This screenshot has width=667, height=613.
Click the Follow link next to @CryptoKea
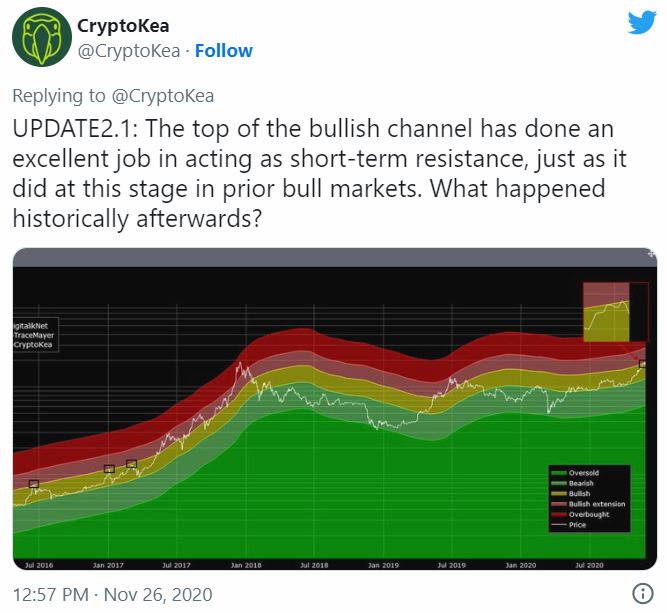point(224,51)
